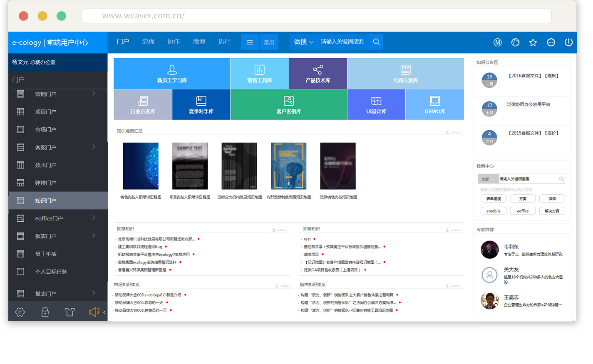Expand the 营销门户 sidebar item arrow
This screenshot has width=593, height=364.
tap(94, 93)
